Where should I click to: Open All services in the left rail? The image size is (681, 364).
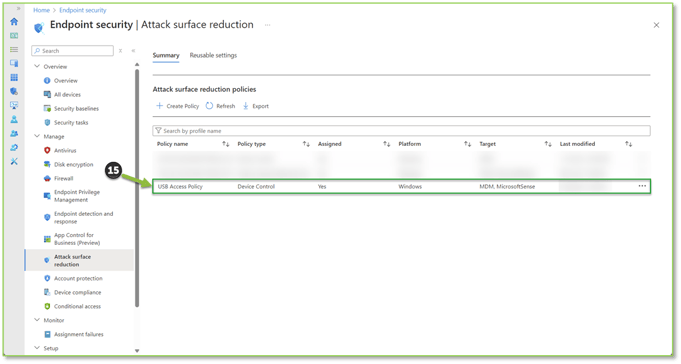(14, 50)
